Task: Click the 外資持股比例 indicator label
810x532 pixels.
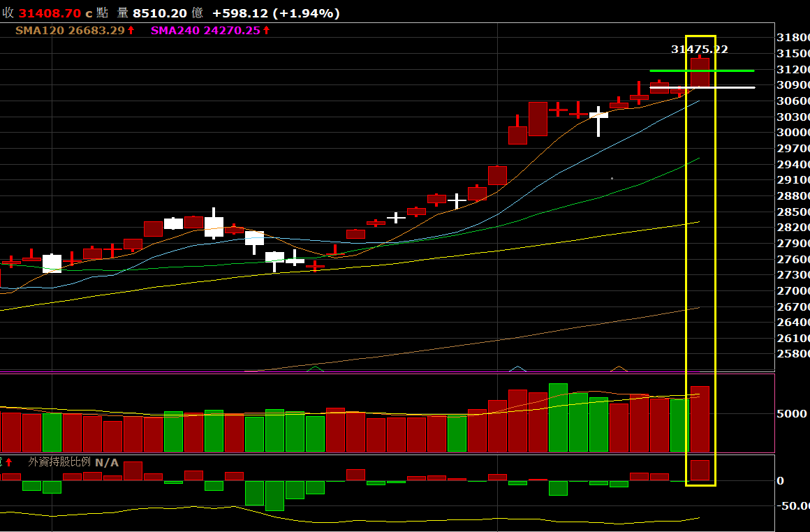Action: tap(59, 462)
